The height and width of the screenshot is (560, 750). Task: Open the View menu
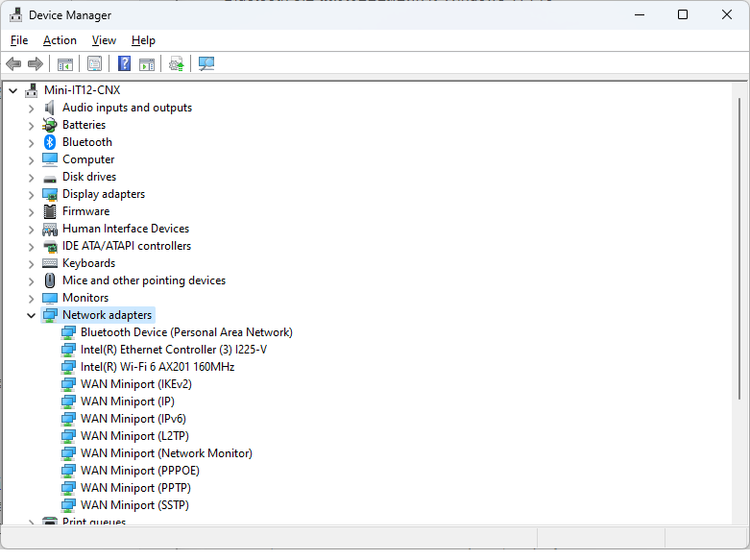click(104, 40)
